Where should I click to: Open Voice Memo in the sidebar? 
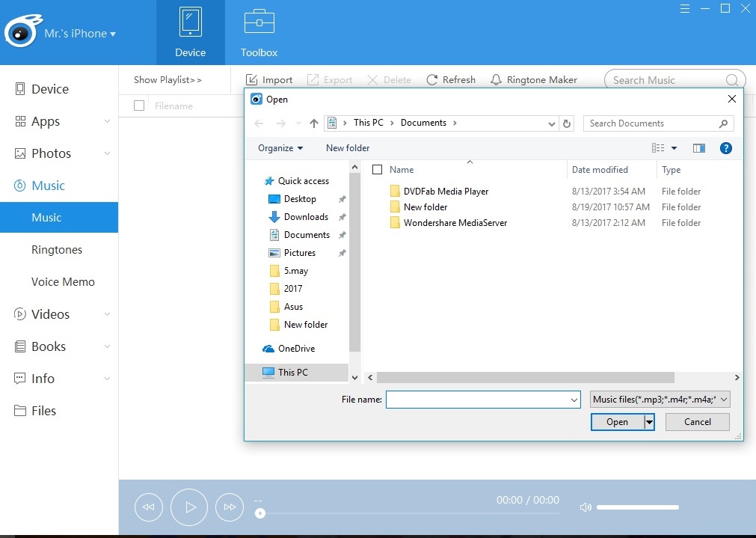pyautogui.click(x=63, y=282)
